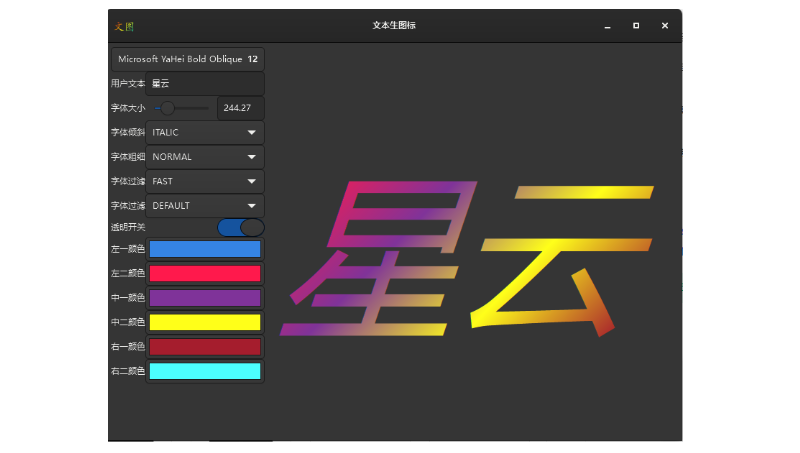Pick the dark red 右一颜色 color swatch
Image resolution: width=800 pixels, height=453 pixels.
[x=205, y=347]
